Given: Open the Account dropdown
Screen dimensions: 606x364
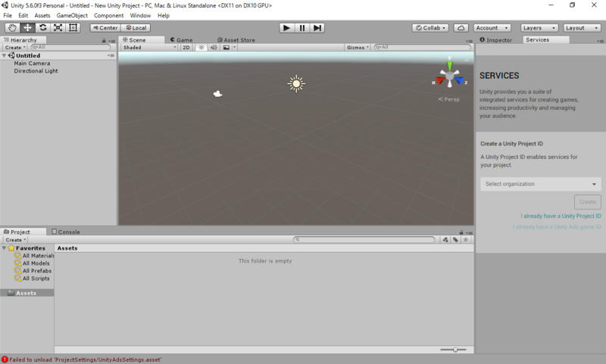Looking at the screenshot, I should (492, 28).
